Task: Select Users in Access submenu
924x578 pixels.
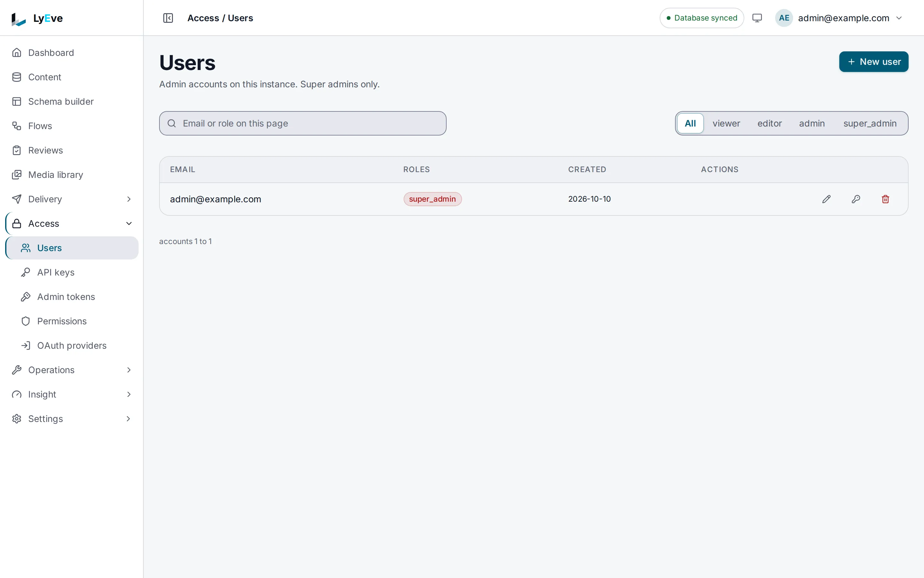Action: [72, 248]
